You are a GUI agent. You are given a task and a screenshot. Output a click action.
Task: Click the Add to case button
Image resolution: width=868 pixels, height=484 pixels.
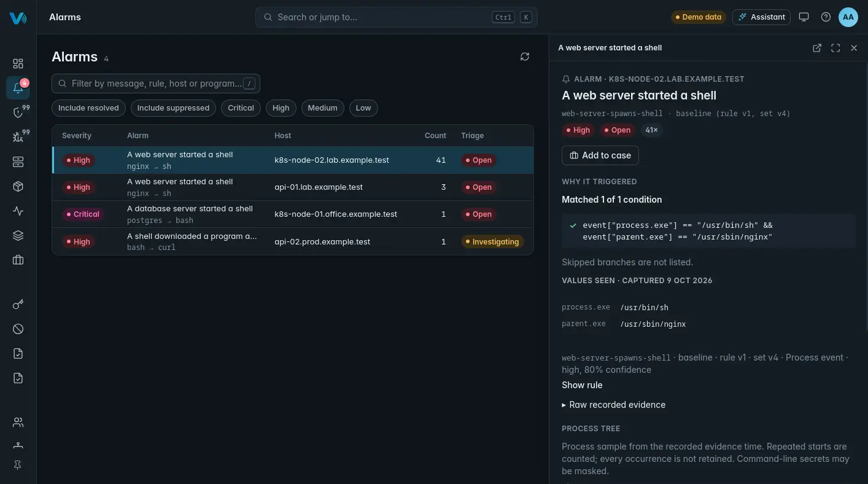point(600,155)
